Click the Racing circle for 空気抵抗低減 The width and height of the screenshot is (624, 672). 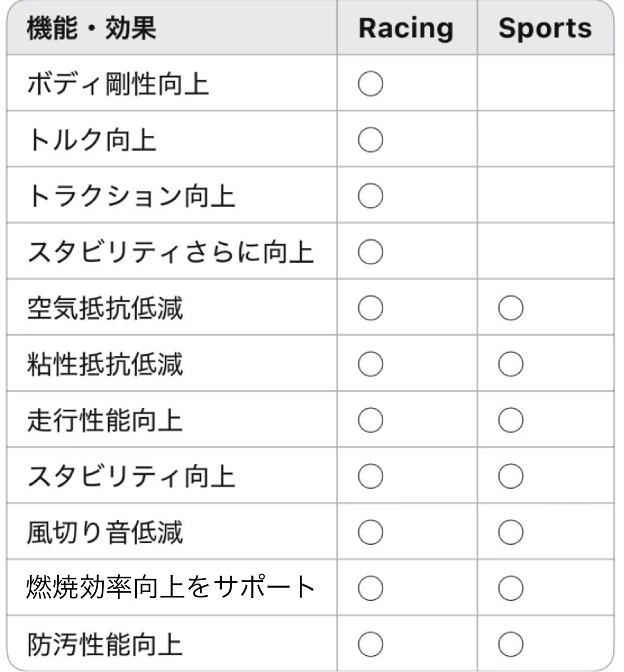(x=370, y=308)
